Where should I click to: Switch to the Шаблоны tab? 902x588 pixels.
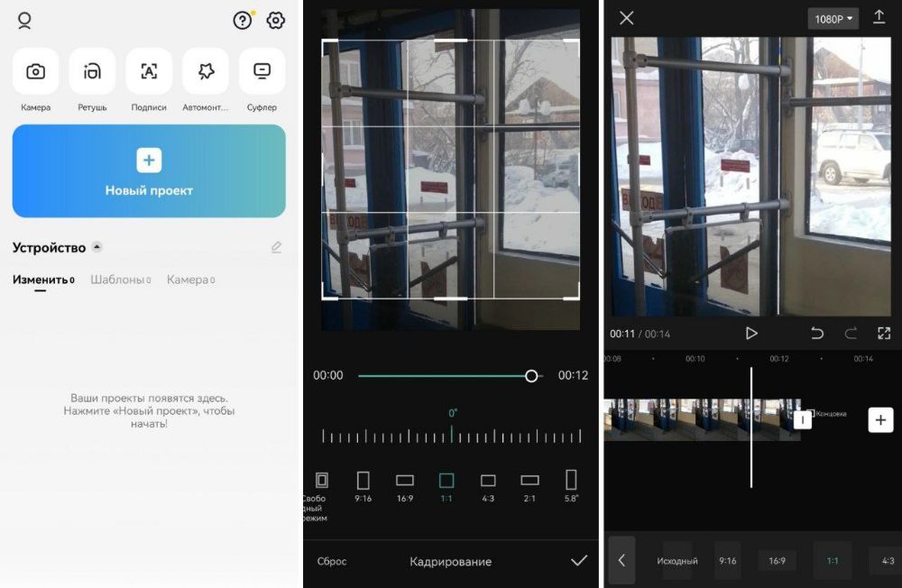[120, 280]
